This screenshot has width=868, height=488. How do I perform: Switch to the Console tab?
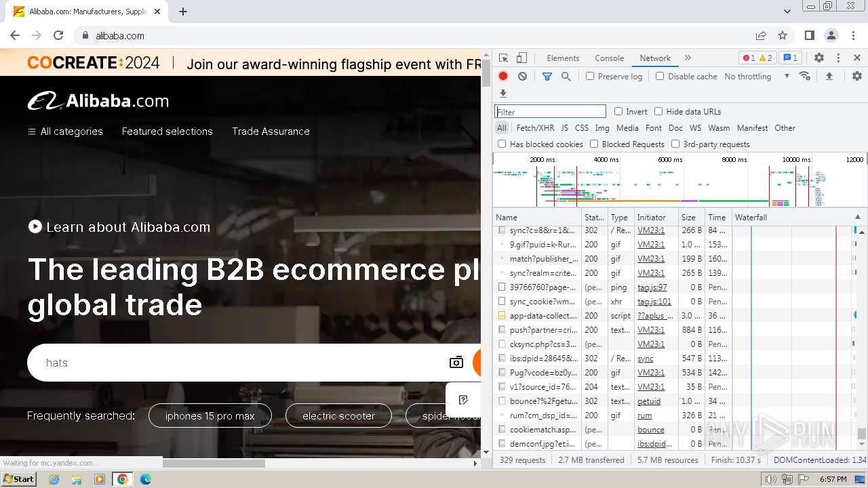[x=609, y=58]
